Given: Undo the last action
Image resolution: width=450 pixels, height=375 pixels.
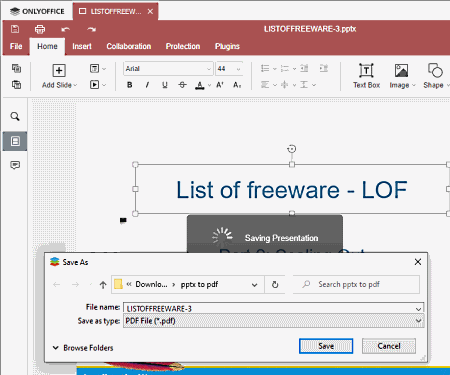Looking at the screenshot, I should (65, 29).
